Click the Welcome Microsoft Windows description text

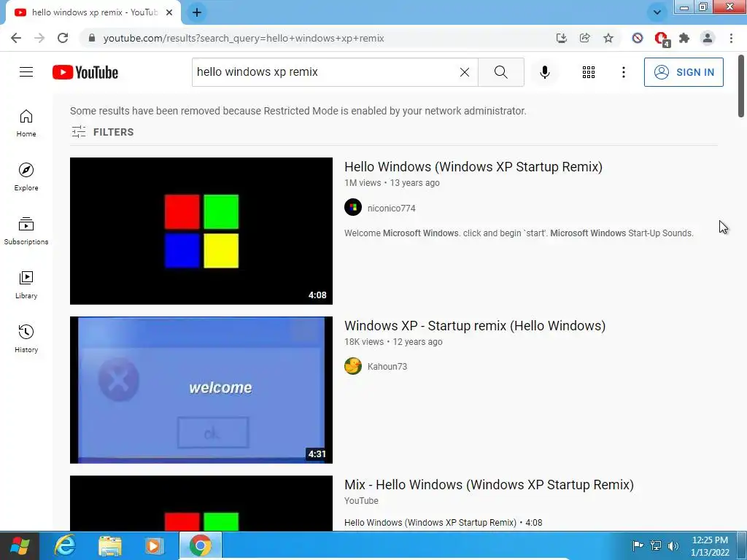pos(519,233)
